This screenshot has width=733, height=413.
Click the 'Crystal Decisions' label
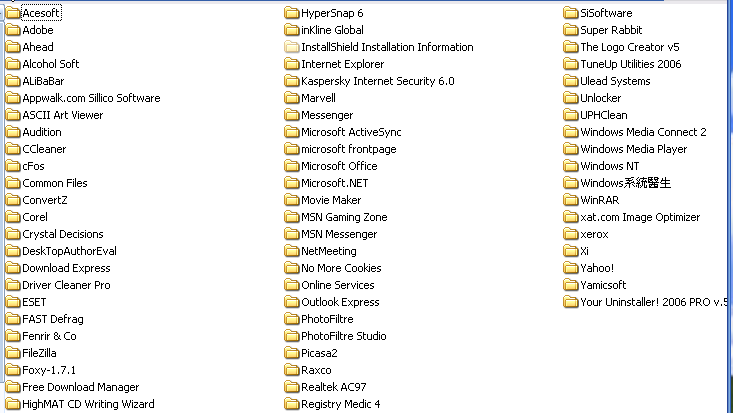point(63,234)
